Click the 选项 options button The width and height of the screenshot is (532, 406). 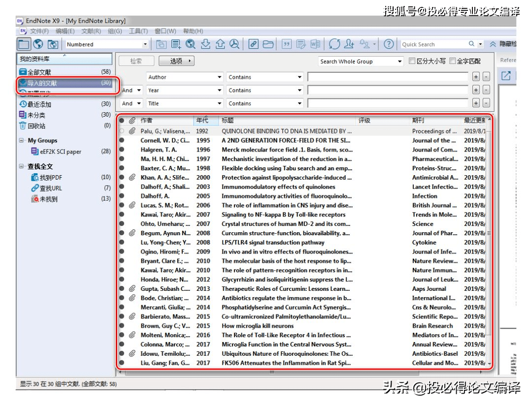coord(176,61)
